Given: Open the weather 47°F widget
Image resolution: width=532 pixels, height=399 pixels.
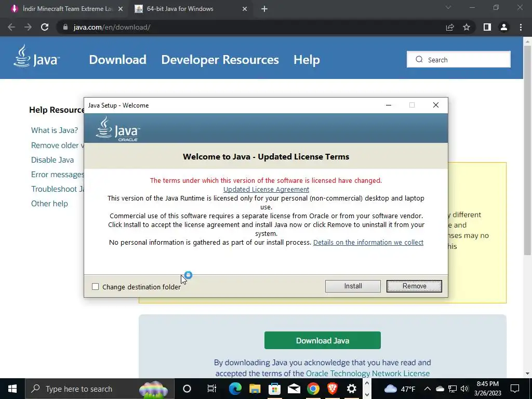Looking at the screenshot, I should [400, 389].
